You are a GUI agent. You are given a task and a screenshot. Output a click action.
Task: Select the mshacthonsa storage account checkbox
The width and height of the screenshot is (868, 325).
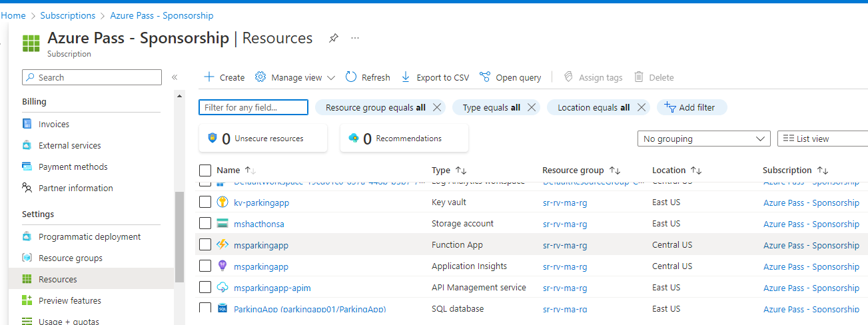point(205,224)
